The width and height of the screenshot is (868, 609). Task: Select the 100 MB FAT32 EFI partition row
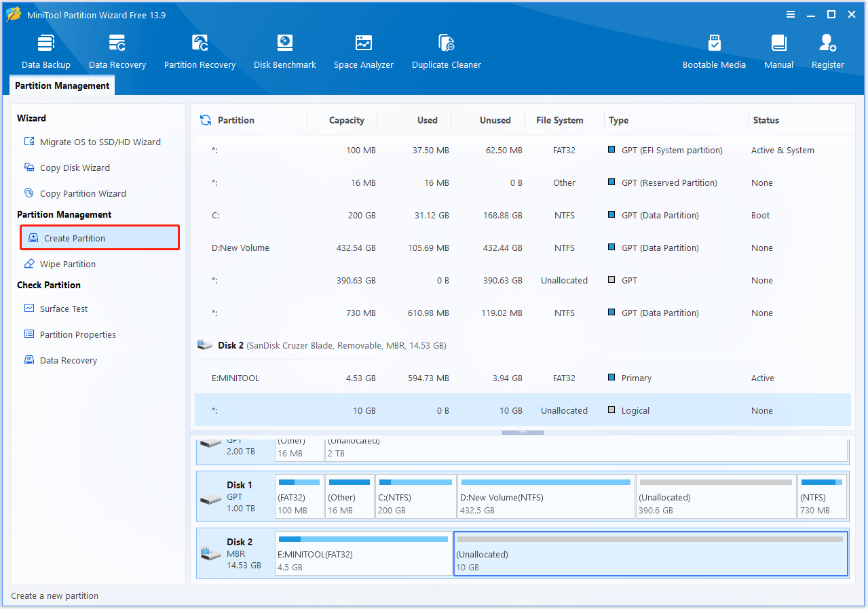point(523,150)
